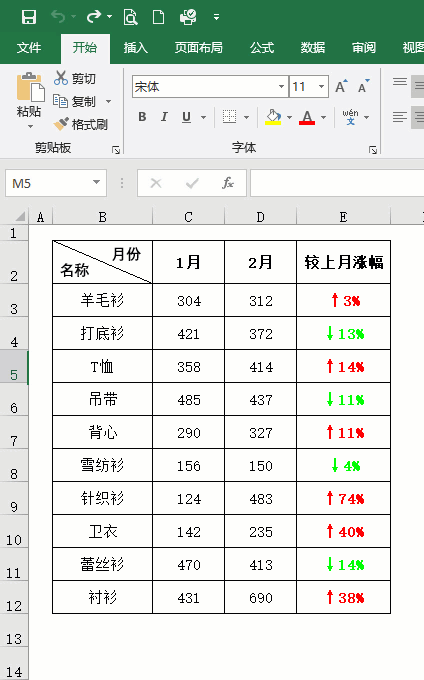Viewport: 424px width, 680px height.
Task: Click align left icon in alignment group
Action: pyautogui.click(x=400, y=117)
